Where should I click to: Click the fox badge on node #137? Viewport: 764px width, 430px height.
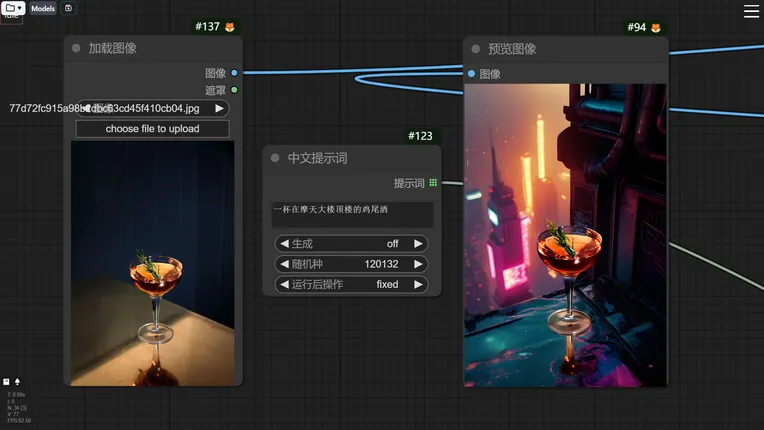pyautogui.click(x=230, y=27)
